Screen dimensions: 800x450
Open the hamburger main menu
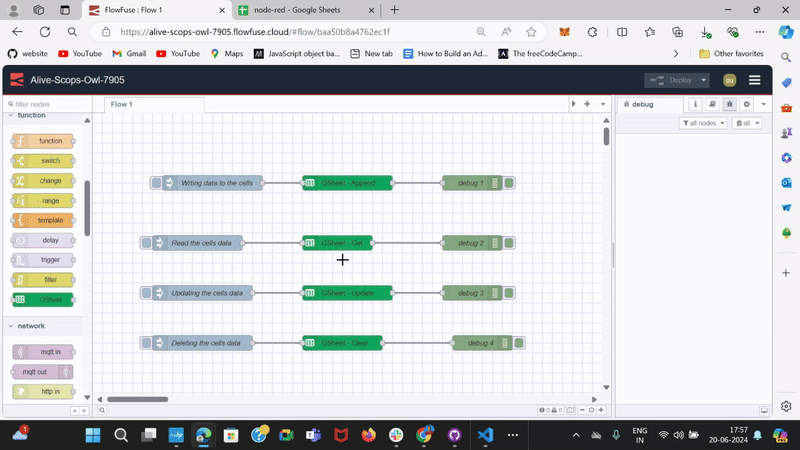(x=754, y=80)
